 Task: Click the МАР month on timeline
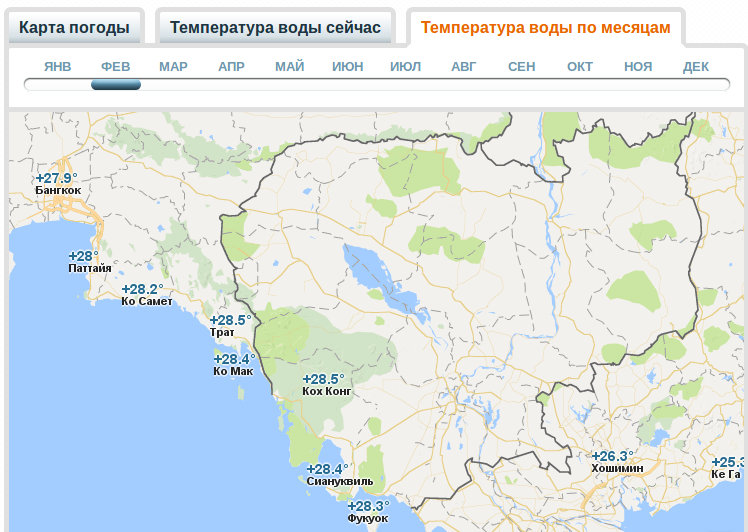tap(173, 67)
